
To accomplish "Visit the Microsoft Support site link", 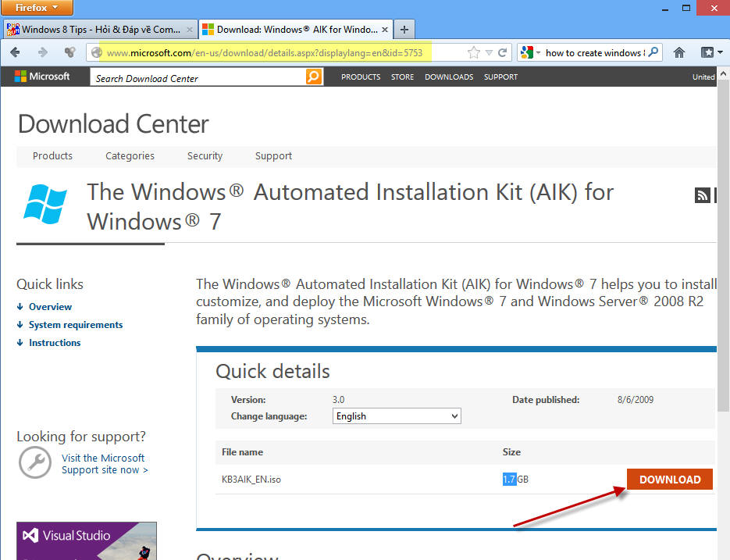I will tap(105, 464).
